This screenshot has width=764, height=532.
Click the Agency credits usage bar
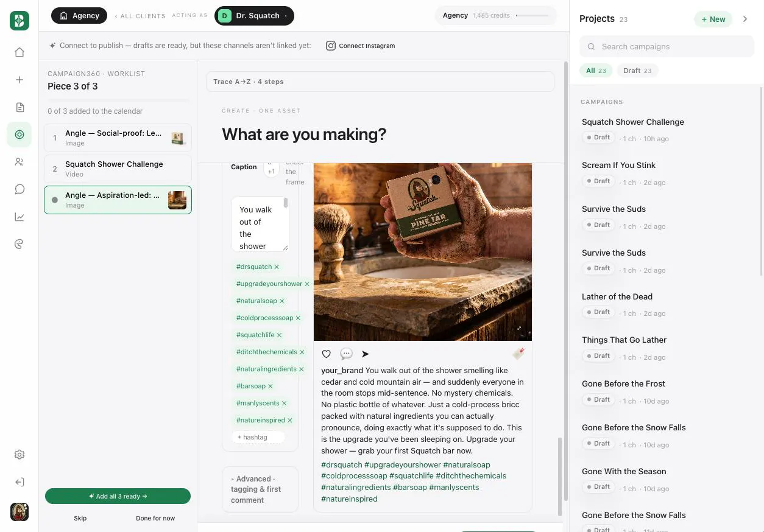click(531, 15)
